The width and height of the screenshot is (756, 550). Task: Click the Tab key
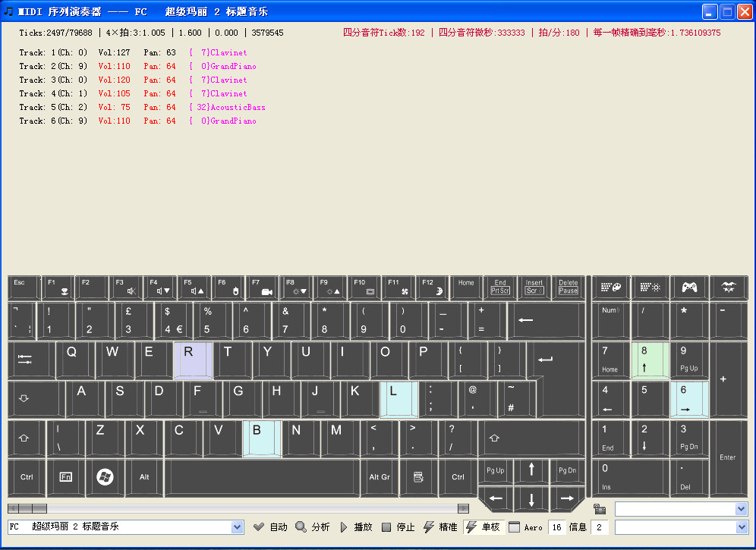pos(31,360)
